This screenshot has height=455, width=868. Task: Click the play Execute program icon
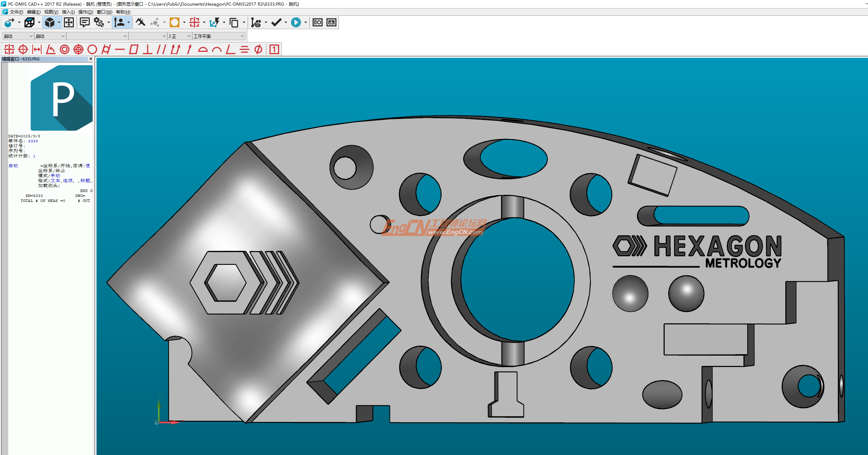click(x=296, y=23)
